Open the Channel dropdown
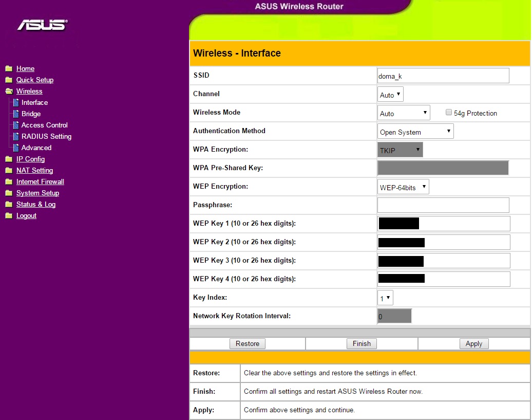532x420 pixels. tap(390, 95)
